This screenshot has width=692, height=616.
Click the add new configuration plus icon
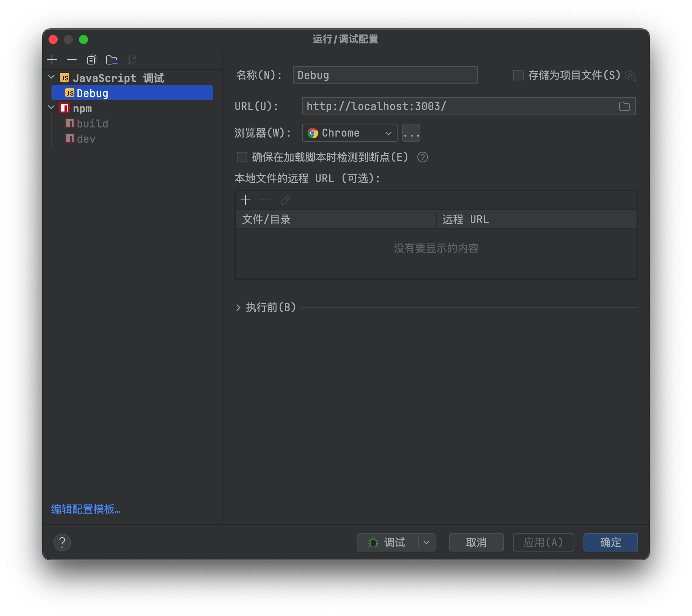tap(52, 60)
